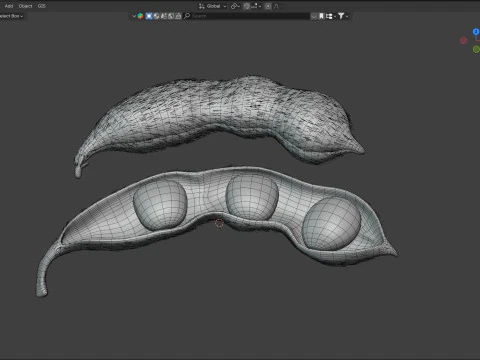Click the bookmark icon right of search
Image resolution: width=480 pixels, height=360 pixels.
point(321,16)
